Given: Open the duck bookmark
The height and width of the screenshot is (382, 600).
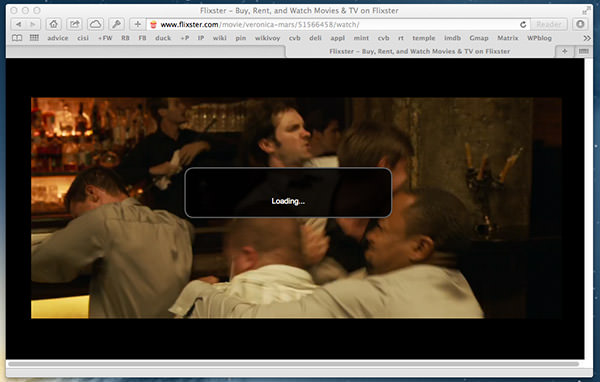Looking at the screenshot, I should 163,38.
